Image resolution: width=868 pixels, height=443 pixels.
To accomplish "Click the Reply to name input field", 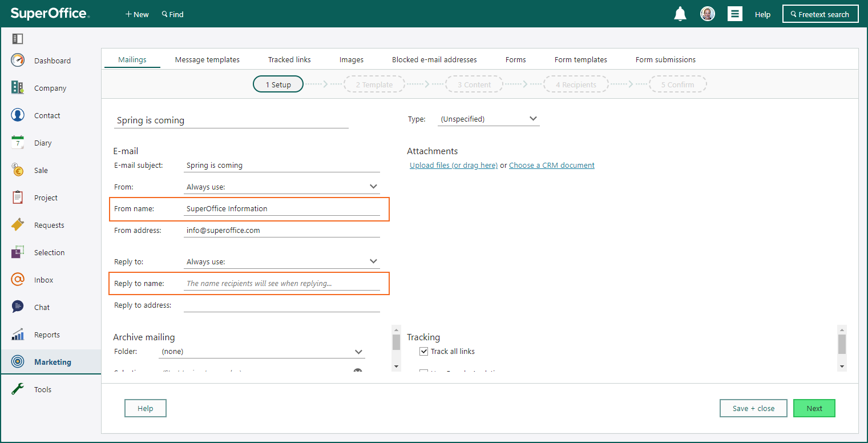I will coord(282,283).
